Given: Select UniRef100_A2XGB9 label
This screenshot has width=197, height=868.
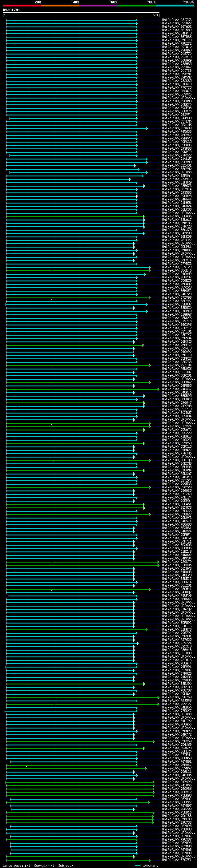Looking at the screenshot, I should [x=176, y=128].
